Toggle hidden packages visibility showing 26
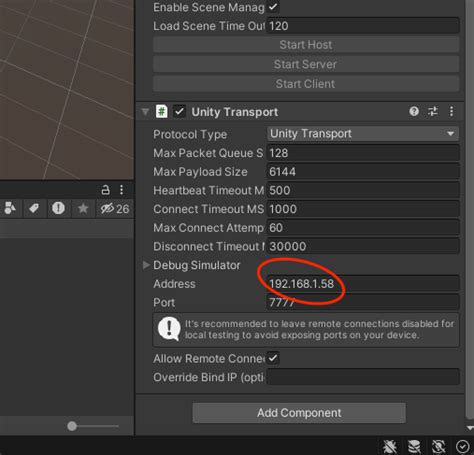The width and height of the screenshot is (474, 455). click(x=115, y=209)
